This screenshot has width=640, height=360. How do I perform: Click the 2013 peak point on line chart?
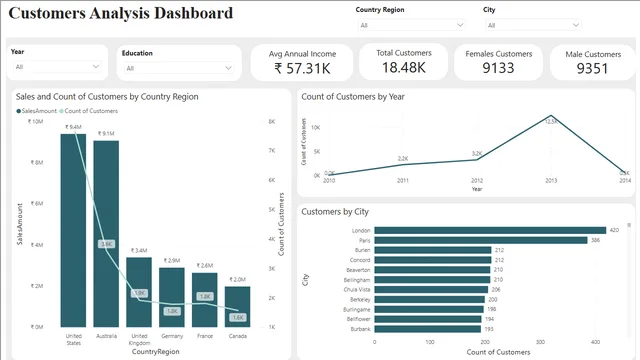551,116
